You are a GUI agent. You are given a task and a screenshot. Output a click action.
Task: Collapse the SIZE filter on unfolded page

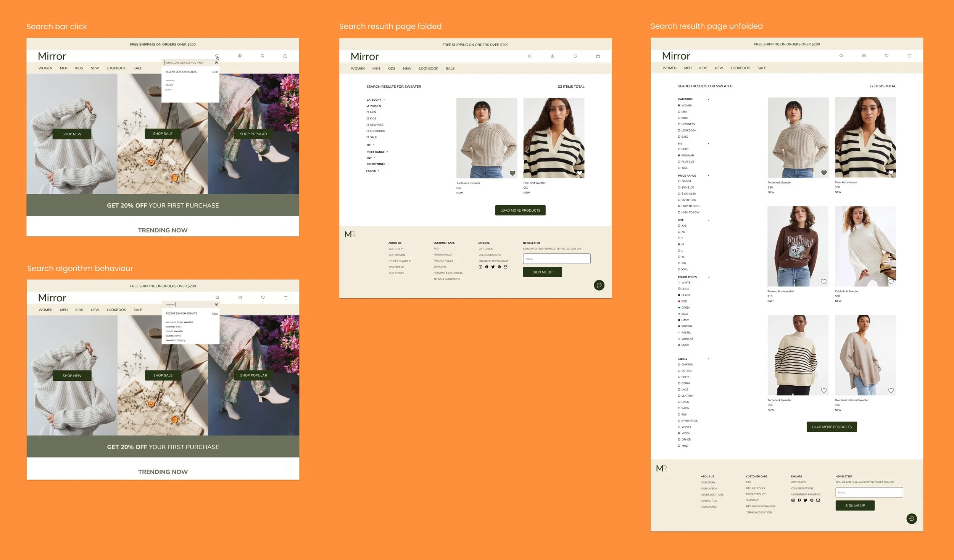(x=709, y=220)
